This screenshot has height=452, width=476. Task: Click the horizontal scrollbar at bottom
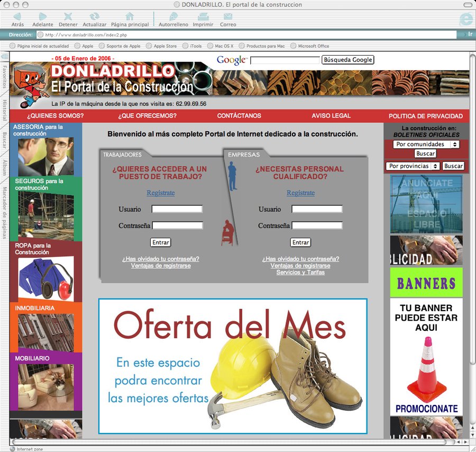(233, 441)
